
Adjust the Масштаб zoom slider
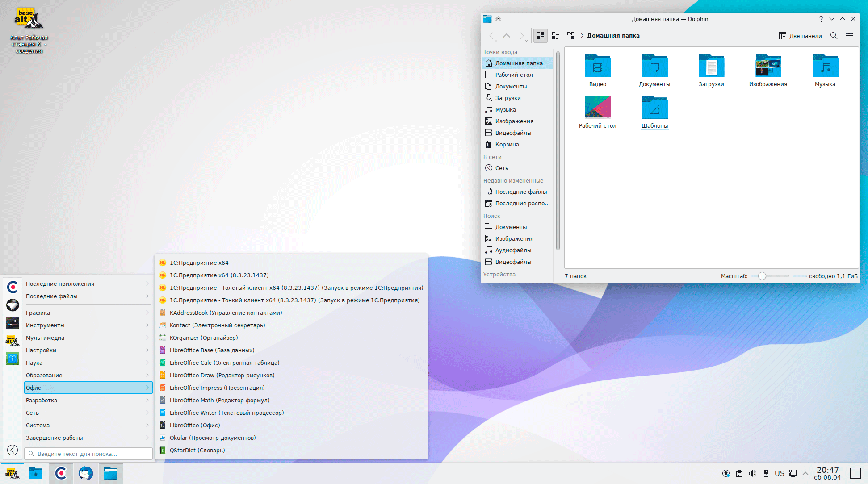coord(762,276)
